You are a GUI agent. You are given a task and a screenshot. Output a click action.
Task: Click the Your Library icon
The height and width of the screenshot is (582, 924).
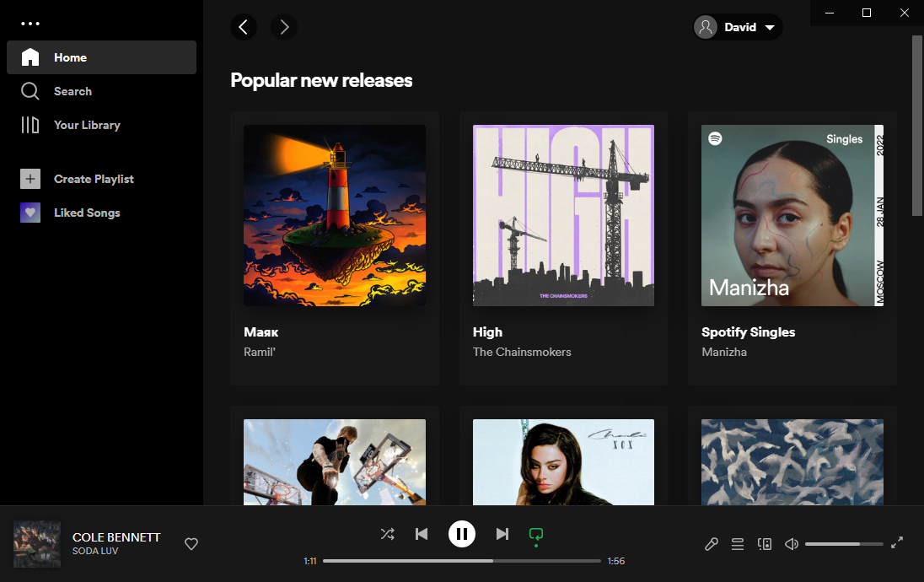tap(30, 125)
